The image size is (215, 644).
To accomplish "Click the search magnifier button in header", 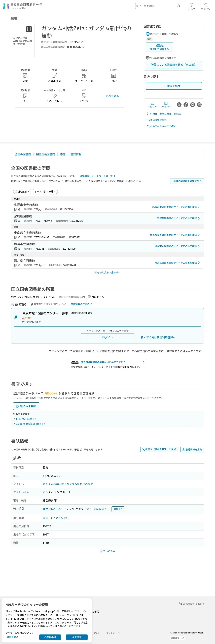I will [178, 6].
